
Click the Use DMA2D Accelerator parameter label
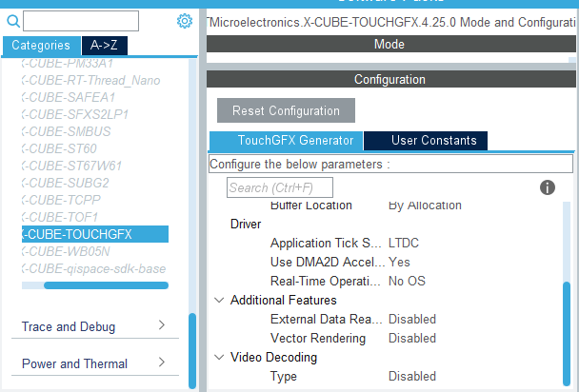(x=328, y=262)
